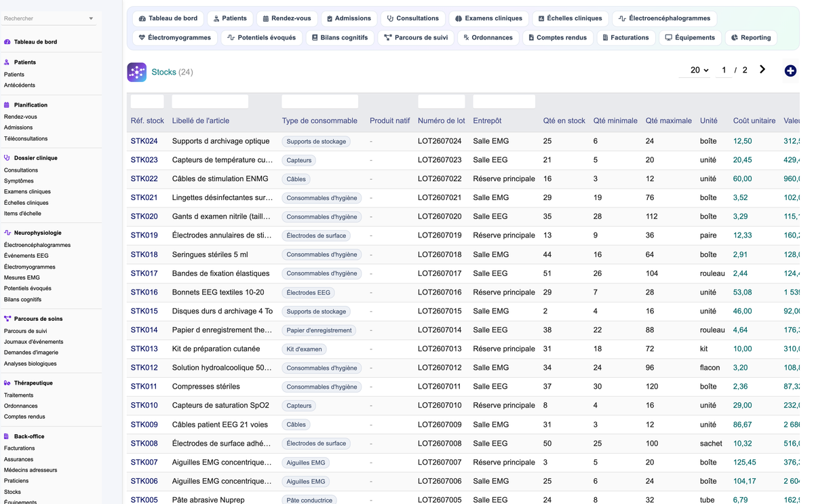Image resolution: width=814 pixels, height=504 pixels.
Task: Select Mesures EMG in the sidebar
Action: tap(22, 277)
